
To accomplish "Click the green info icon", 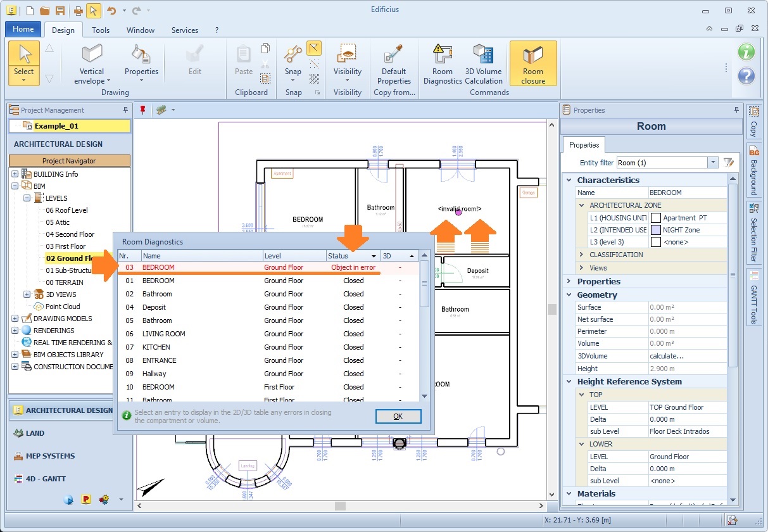I will tap(746, 52).
